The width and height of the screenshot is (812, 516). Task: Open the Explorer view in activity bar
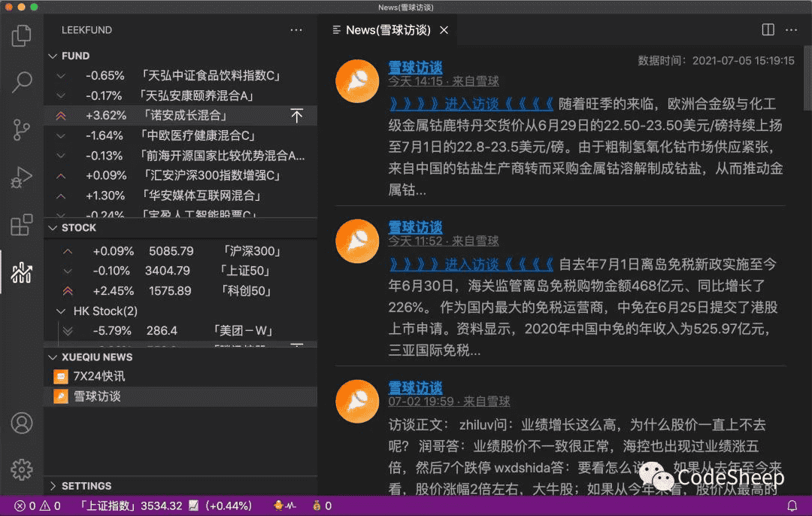pos(21,36)
